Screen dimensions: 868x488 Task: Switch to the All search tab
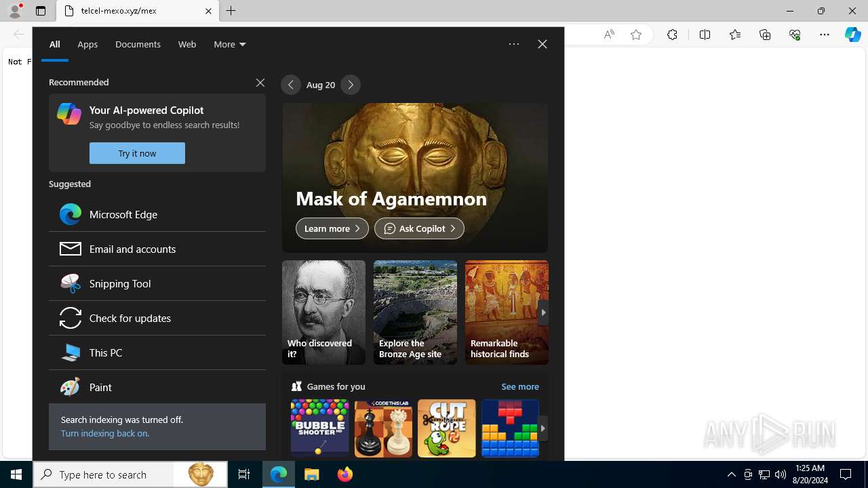point(55,44)
